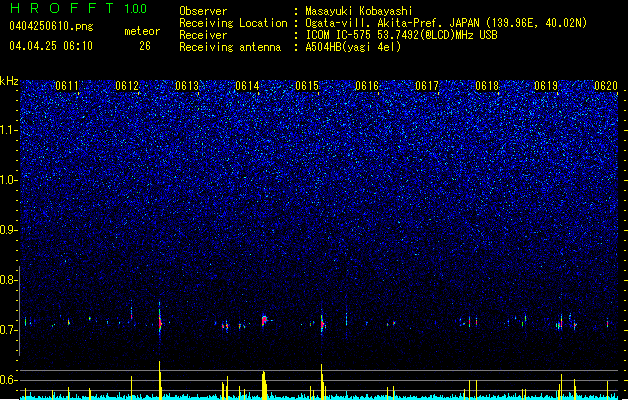The height and width of the screenshot is (400, 629).
Task: Click the 0.8 kHz axis label
Action: 8,280
